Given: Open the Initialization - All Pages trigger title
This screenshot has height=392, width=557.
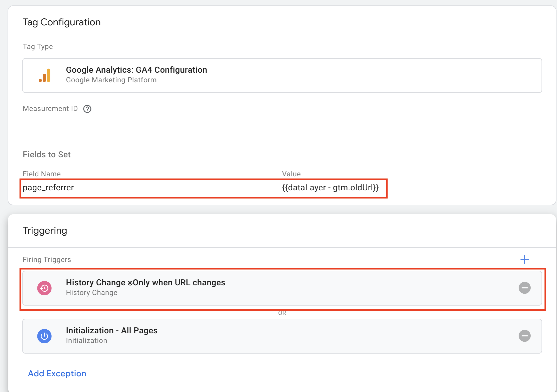Looking at the screenshot, I should [x=111, y=331].
